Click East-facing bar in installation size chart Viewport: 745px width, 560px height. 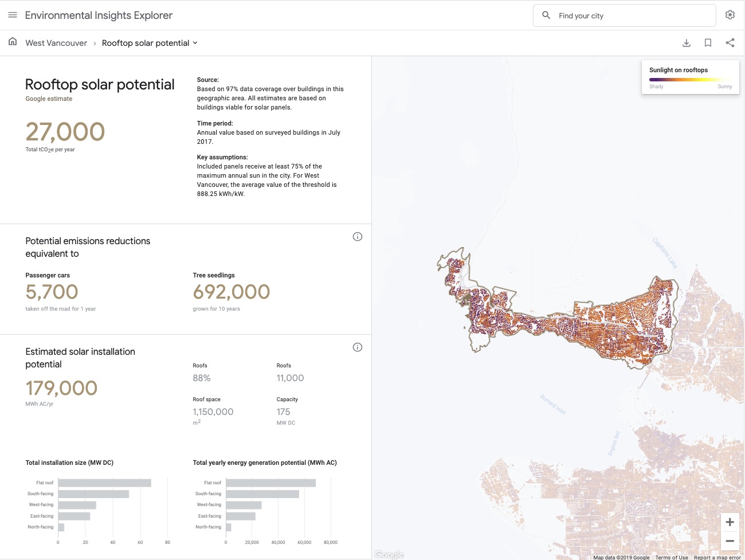click(x=74, y=516)
